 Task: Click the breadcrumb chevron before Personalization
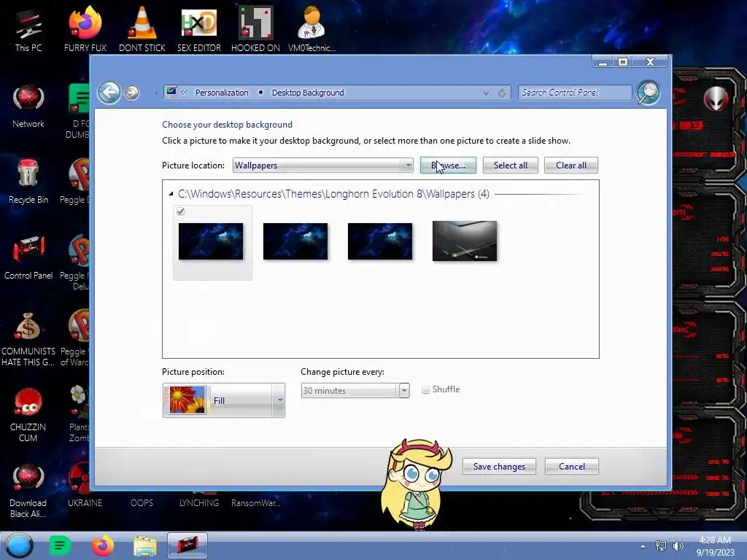tap(184, 93)
